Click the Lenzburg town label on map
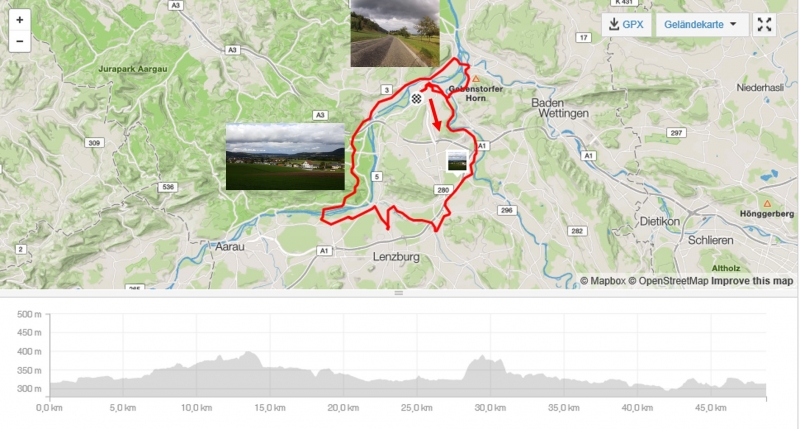This screenshot has height=429, width=800. [x=396, y=257]
